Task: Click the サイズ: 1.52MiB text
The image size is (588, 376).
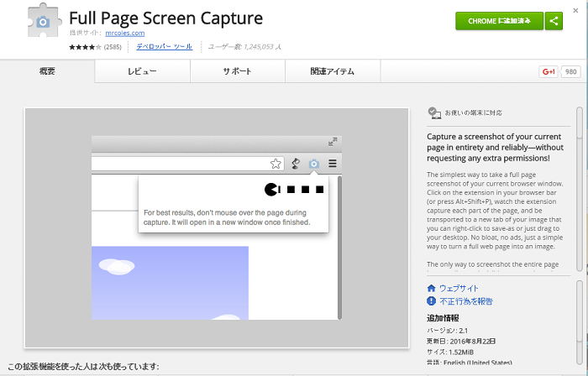Action: click(x=450, y=352)
